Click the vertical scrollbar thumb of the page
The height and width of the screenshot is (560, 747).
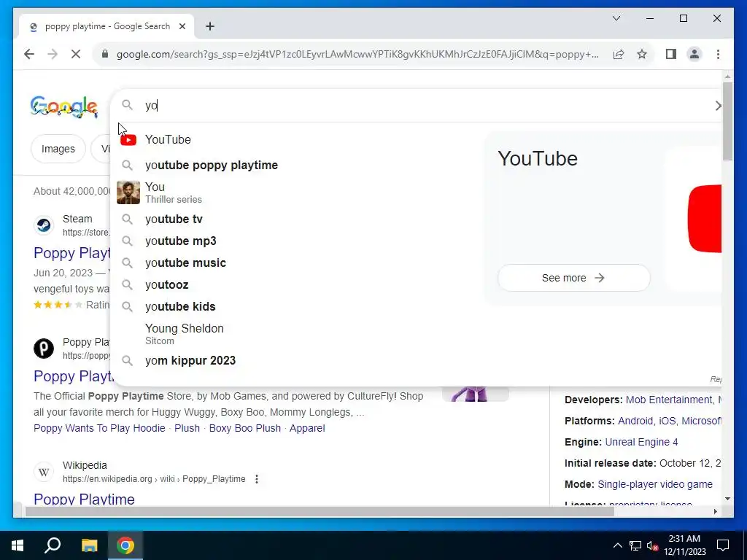coord(727,121)
